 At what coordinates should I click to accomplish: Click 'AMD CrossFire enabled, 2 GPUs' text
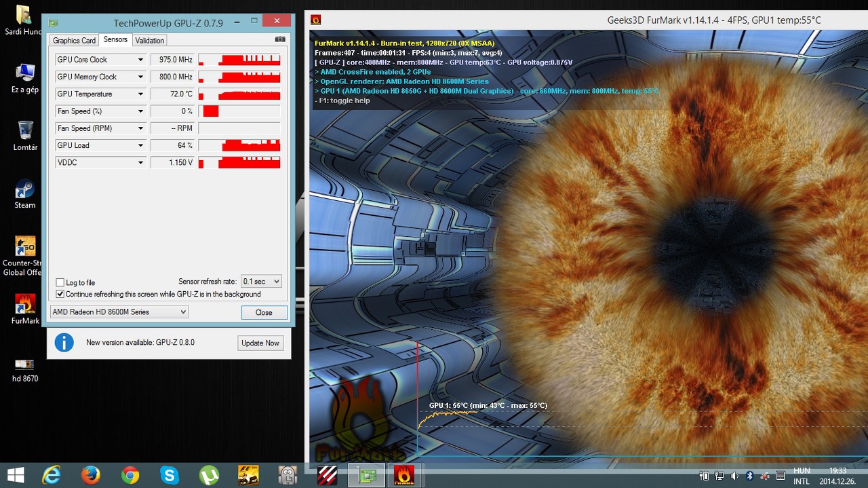pos(373,72)
